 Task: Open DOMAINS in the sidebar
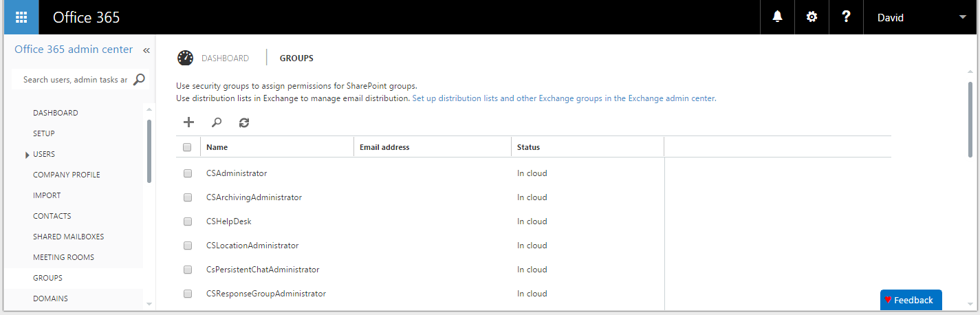click(x=50, y=298)
